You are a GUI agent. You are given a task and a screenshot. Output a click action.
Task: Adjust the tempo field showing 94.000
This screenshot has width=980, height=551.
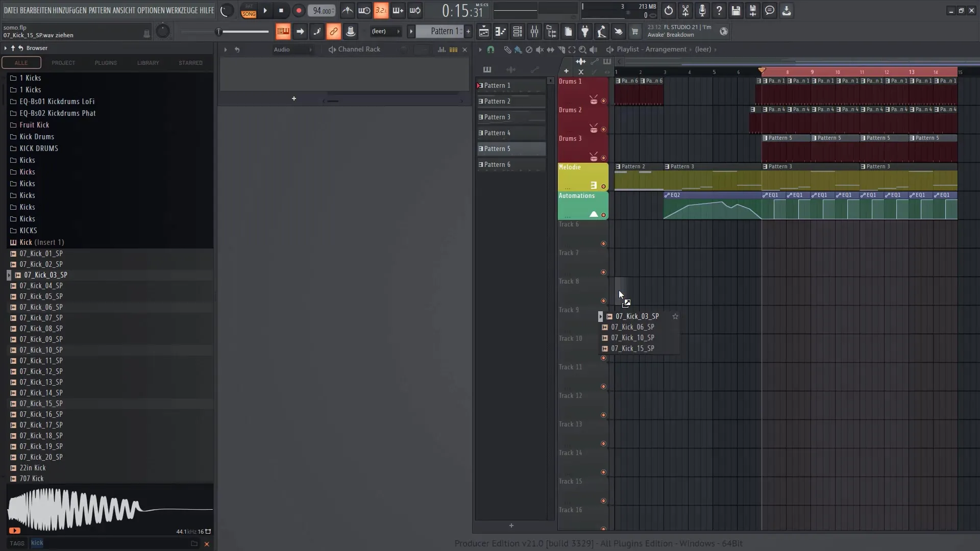pos(322,11)
